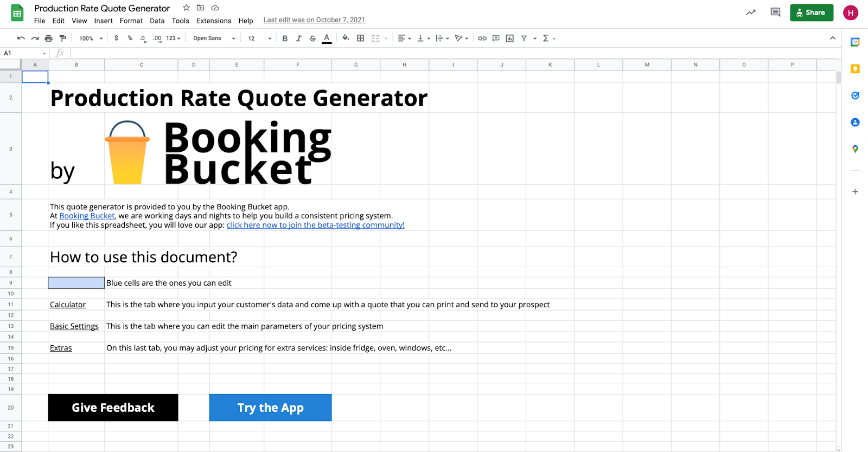Follow the Booking Bucket hyperlink

87,216
